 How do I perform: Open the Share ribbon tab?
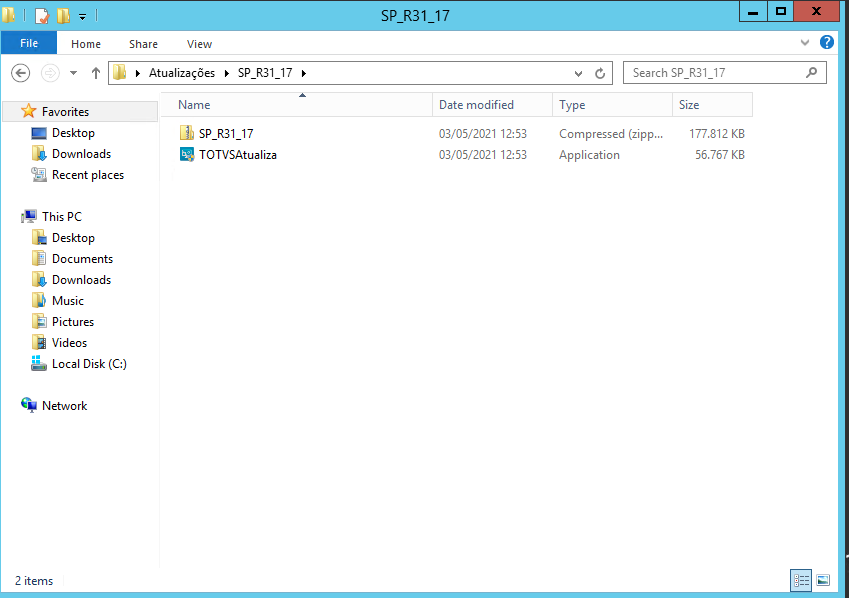pos(143,44)
